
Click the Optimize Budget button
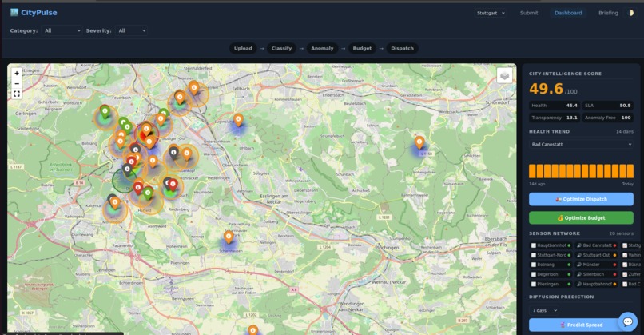tap(581, 217)
